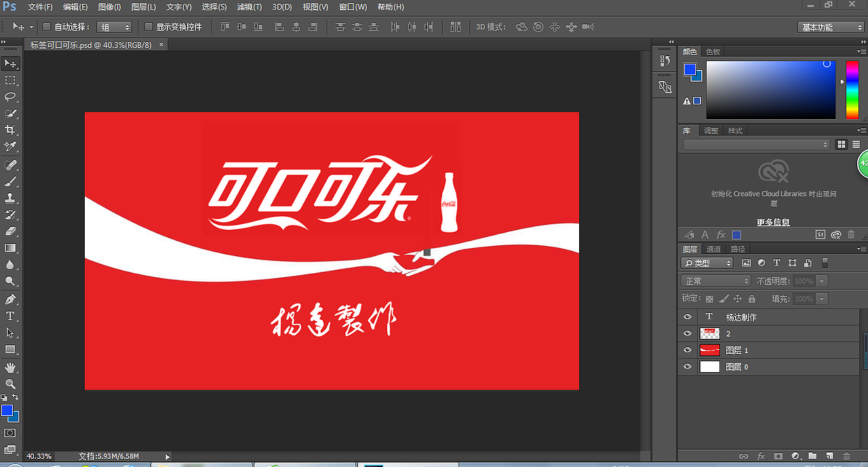The width and height of the screenshot is (868, 467).
Task: Click the add layer style fx icon
Action: pos(761,457)
